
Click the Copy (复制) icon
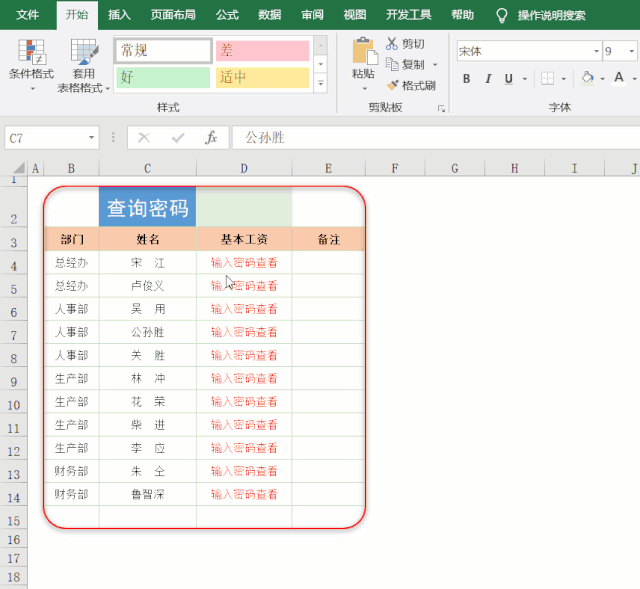(392, 64)
